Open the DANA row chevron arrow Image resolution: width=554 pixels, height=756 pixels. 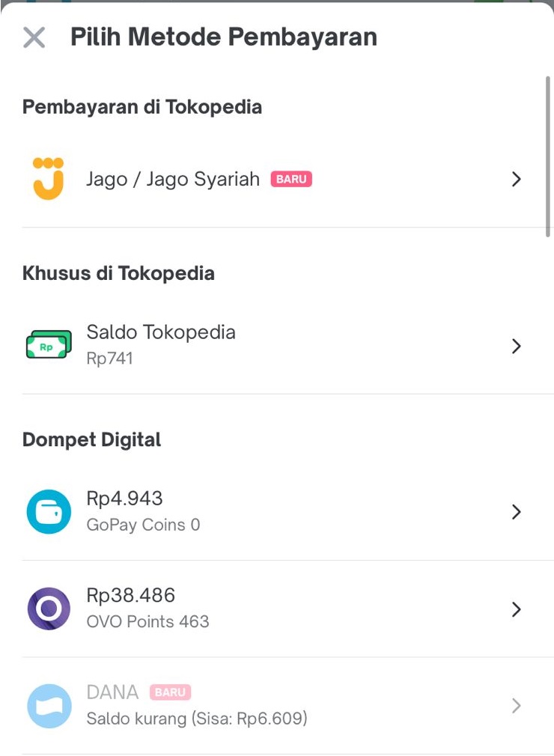click(x=517, y=706)
